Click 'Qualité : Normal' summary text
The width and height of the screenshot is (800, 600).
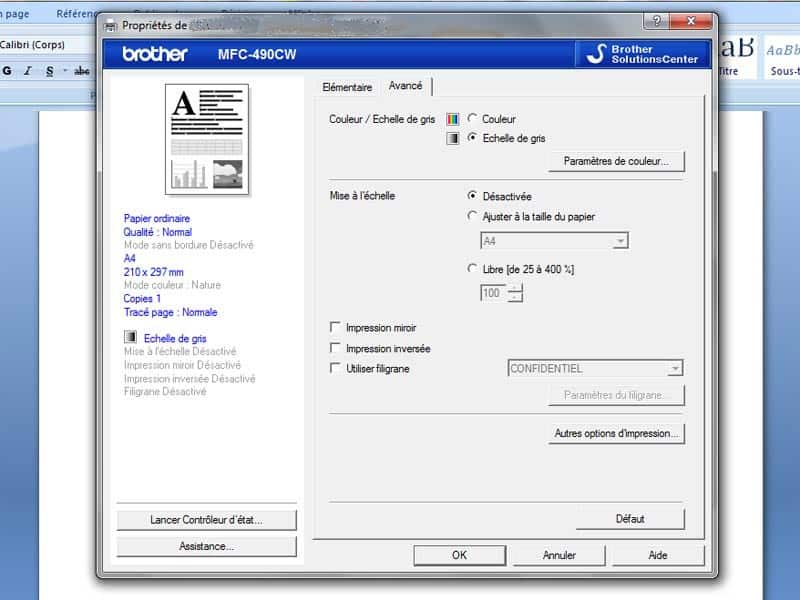pyautogui.click(x=158, y=232)
